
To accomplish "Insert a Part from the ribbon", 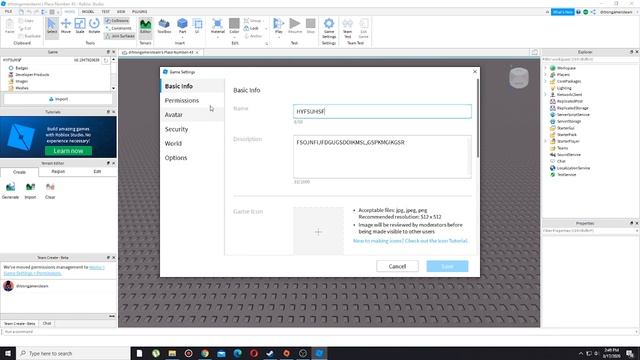I will click(x=182, y=26).
